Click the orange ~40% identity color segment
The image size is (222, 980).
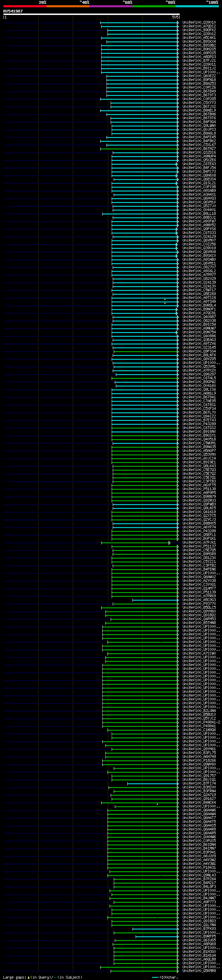point(68,6)
